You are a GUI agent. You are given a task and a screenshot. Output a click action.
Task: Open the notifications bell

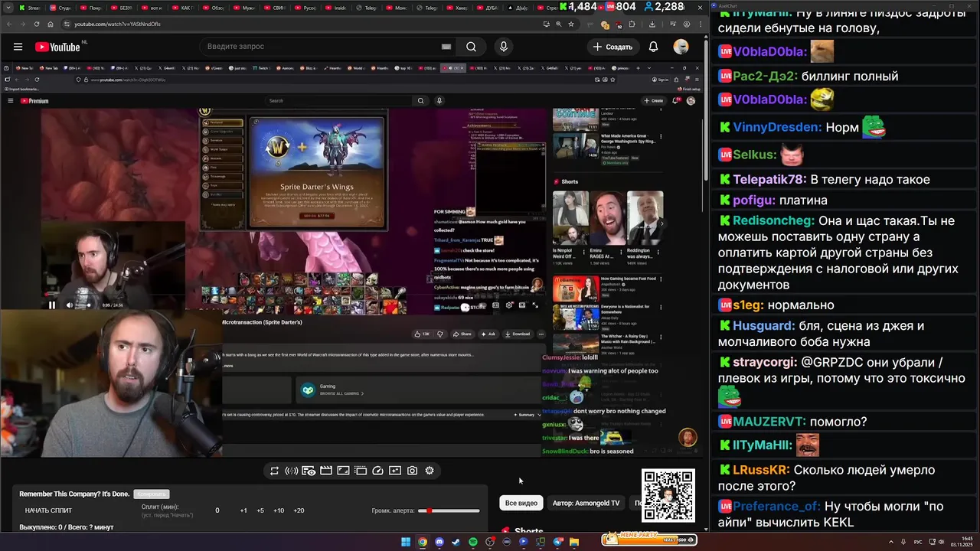click(x=653, y=47)
